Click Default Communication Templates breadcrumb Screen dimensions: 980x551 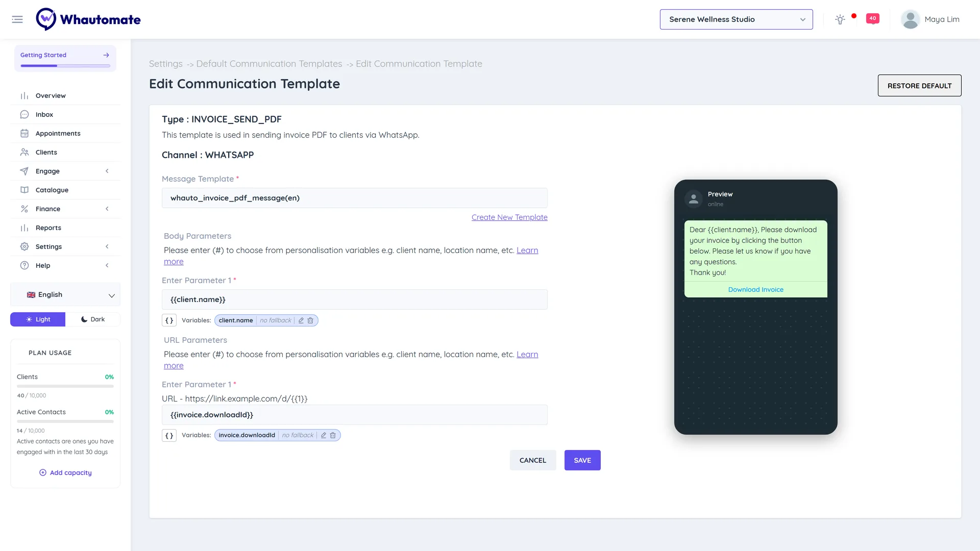pyautogui.click(x=269, y=64)
